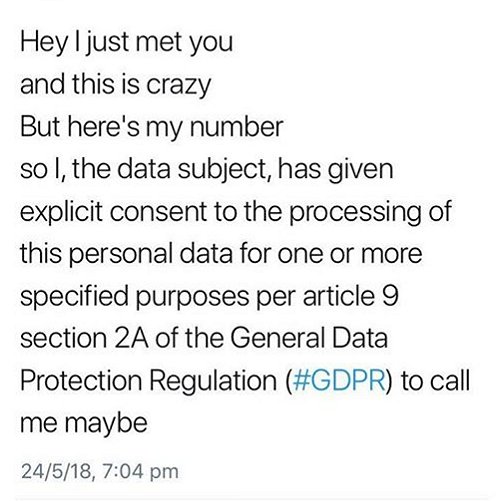Click the line 'Hey I just met you'

pyautogui.click(x=126, y=44)
